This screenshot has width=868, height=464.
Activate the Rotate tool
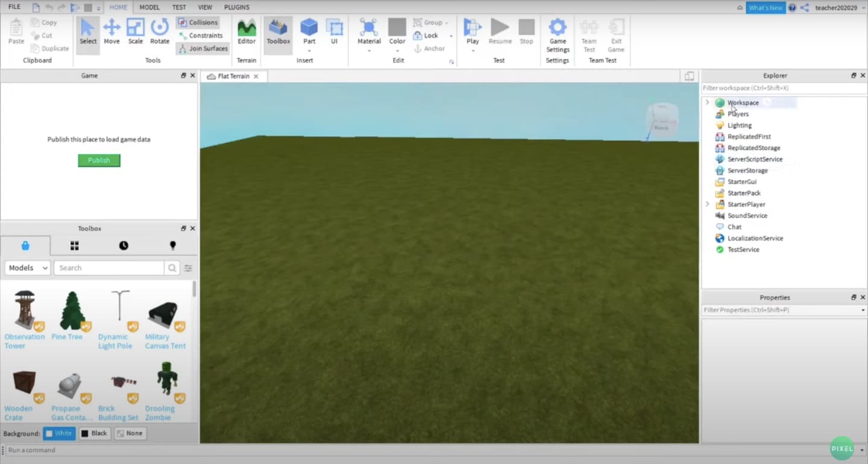(x=160, y=32)
